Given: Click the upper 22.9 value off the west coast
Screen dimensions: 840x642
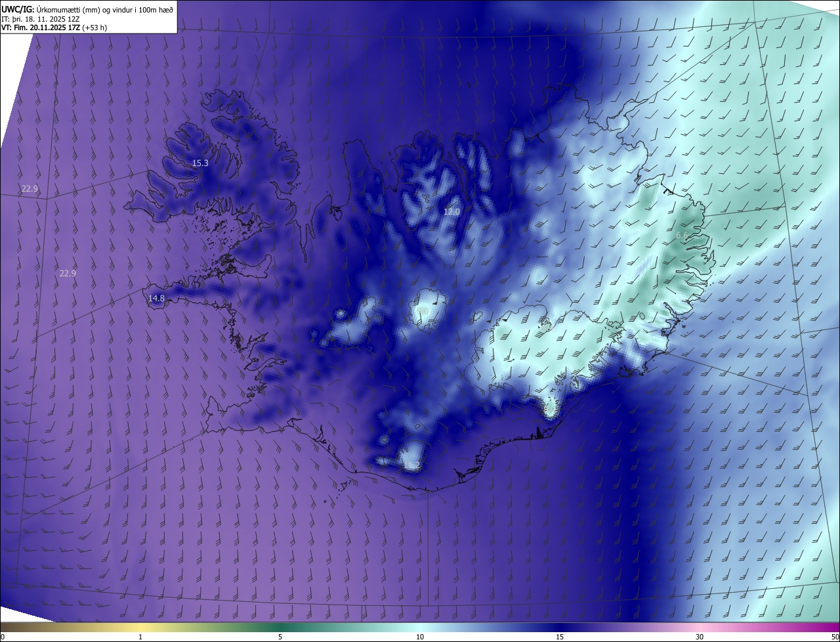Looking at the screenshot, I should click(30, 188).
